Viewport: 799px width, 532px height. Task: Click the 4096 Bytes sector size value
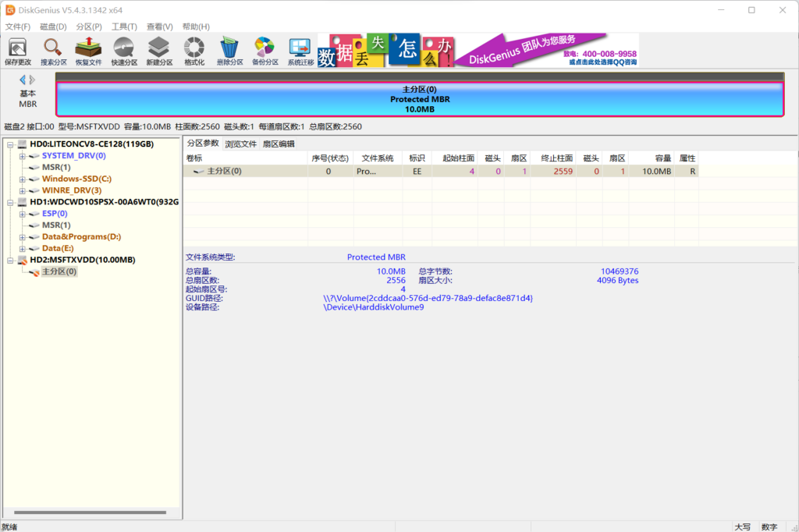pyautogui.click(x=618, y=280)
